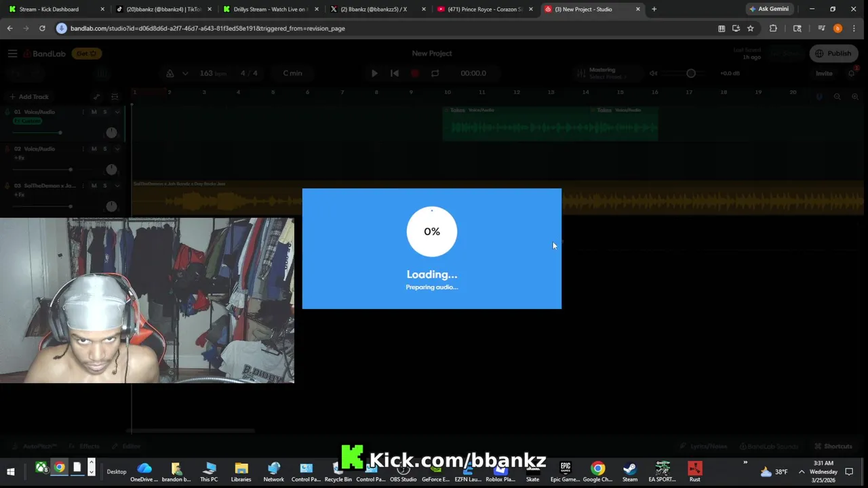
Task: Click the Invite button
Action: point(824,73)
